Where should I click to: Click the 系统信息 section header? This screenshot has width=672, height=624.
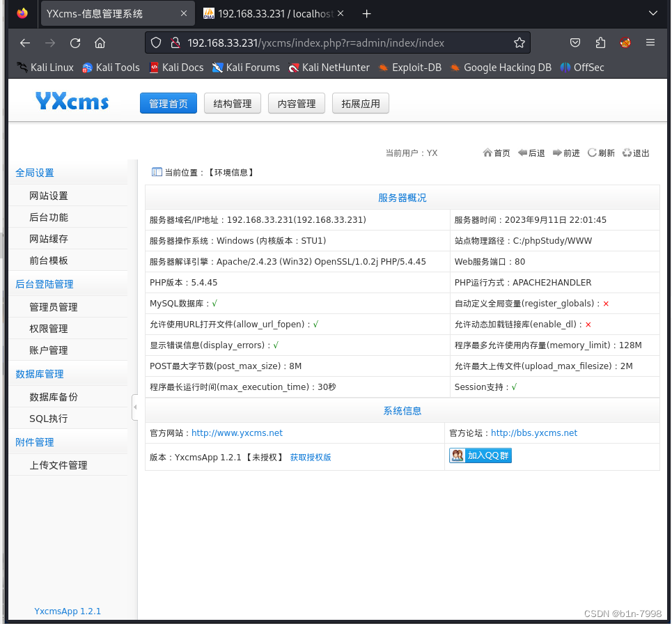(402, 411)
